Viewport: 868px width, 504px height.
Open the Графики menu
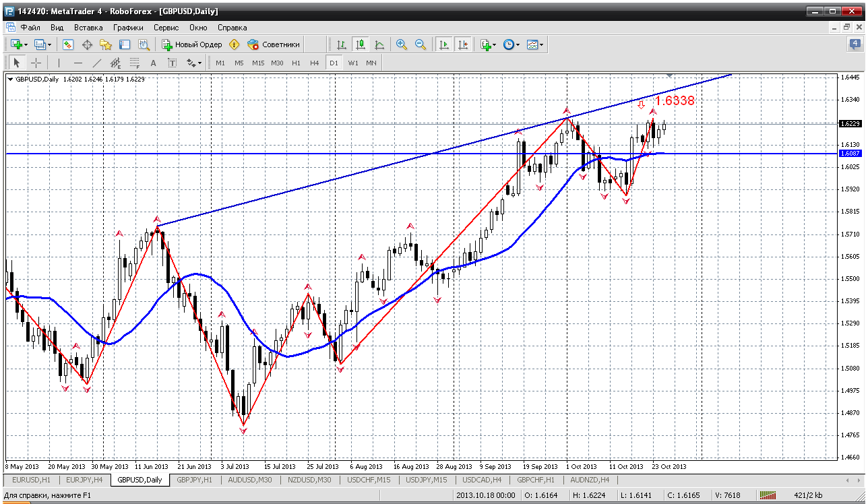pyautogui.click(x=128, y=28)
